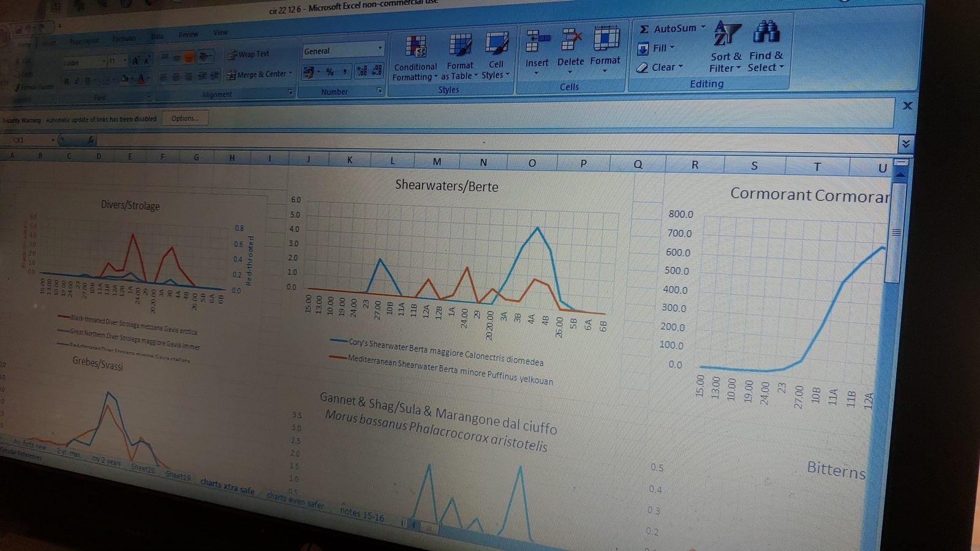Toggle Underline formatting
This screenshot has height=551, width=980.
88,80
